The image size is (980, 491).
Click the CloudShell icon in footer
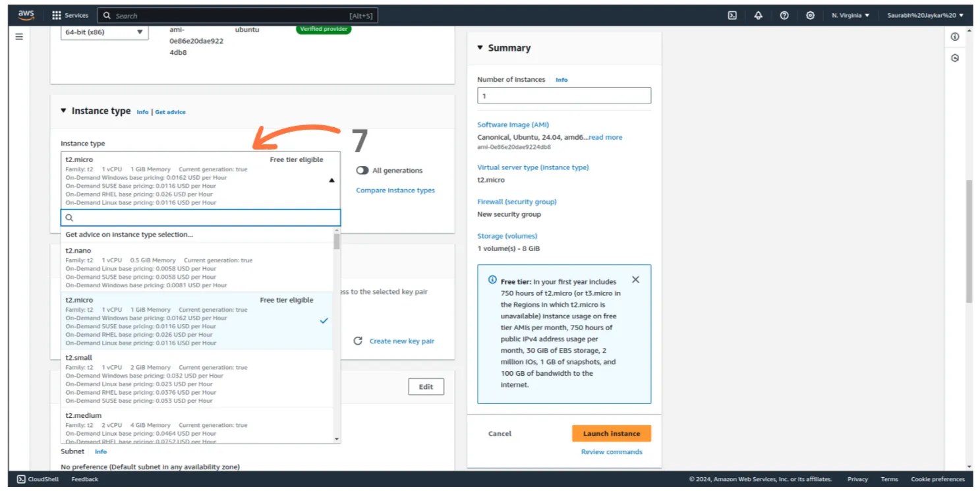pyautogui.click(x=21, y=479)
